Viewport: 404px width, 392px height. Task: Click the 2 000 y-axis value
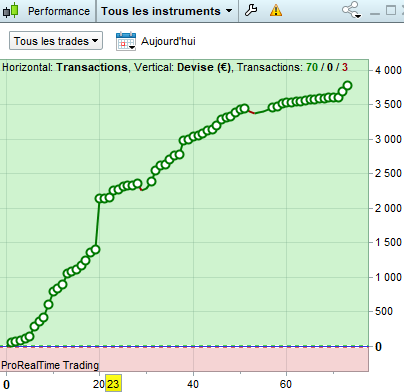388,208
